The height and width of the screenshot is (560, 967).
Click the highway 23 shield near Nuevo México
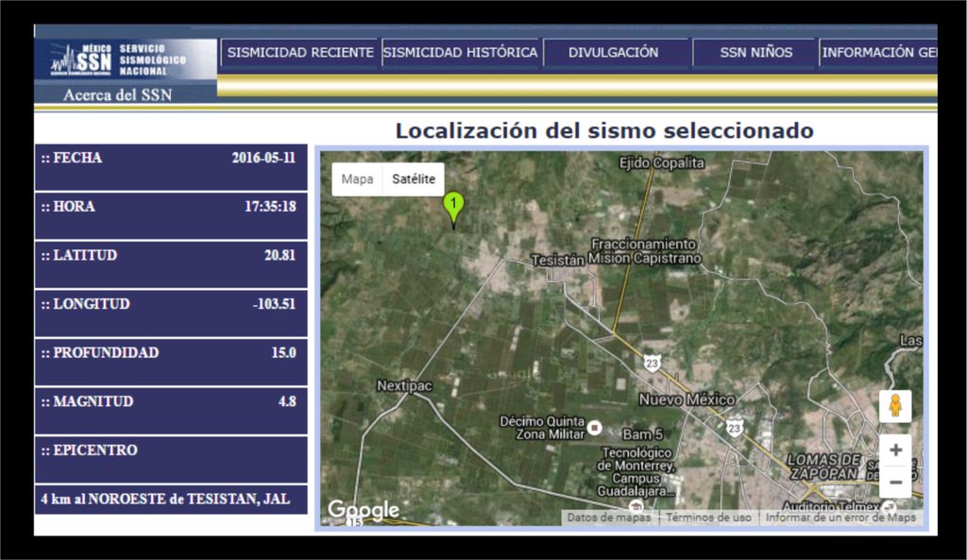(652, 363)
